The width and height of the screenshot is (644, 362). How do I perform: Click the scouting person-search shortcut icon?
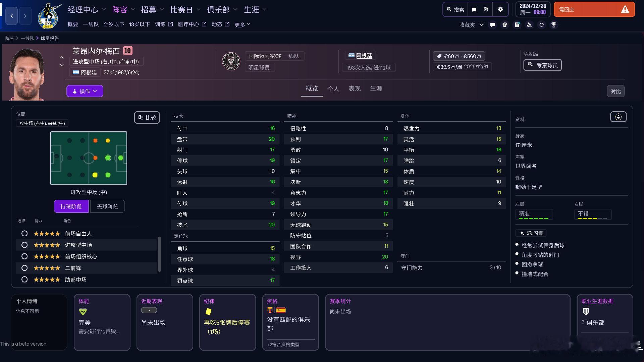click(x=529, y=25)
